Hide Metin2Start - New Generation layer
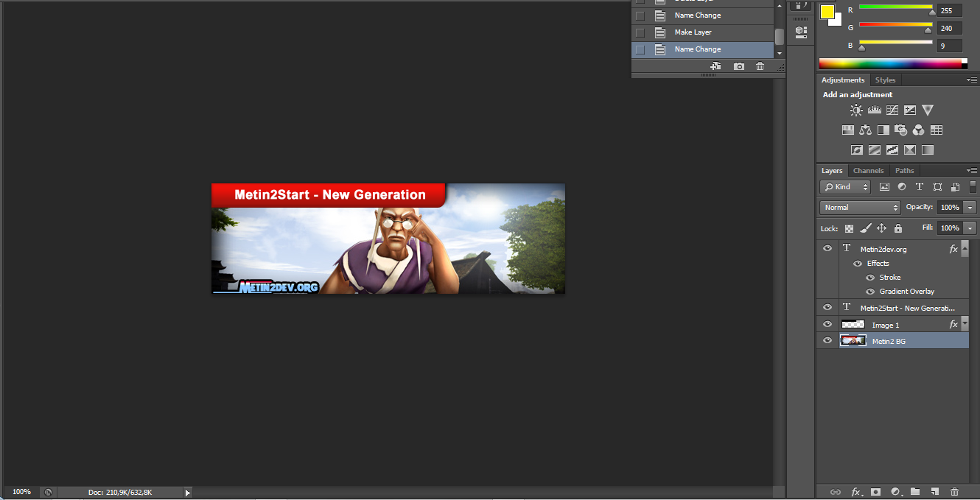Screen dimensions: 980x500 point(827,308)
